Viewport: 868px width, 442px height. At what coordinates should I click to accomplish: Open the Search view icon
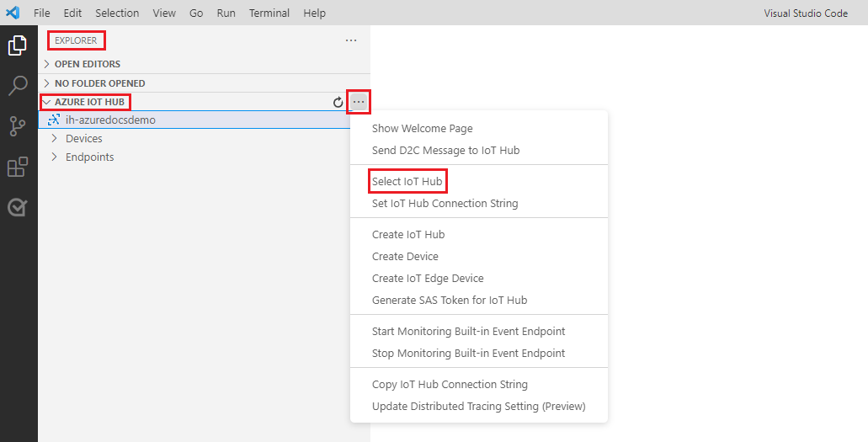[x=18, y=86]
